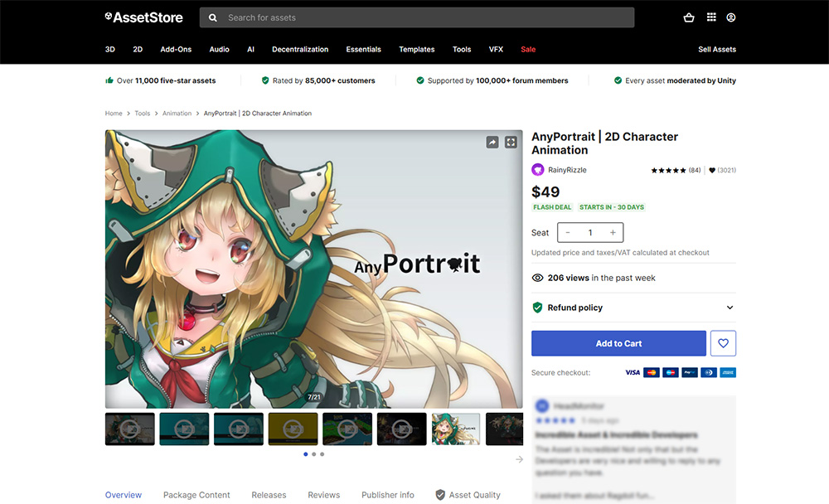Open the Essentials category menu
829x504 pixels.
pos(364,49)
